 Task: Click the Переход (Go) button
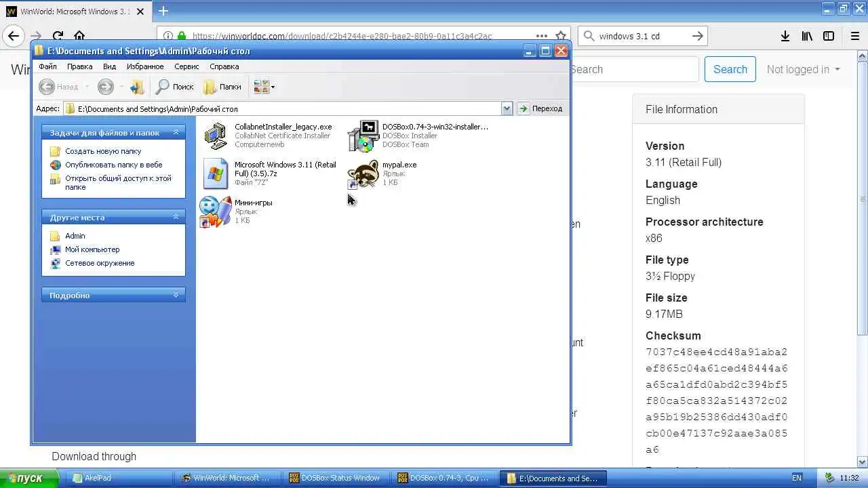(540, 108)
